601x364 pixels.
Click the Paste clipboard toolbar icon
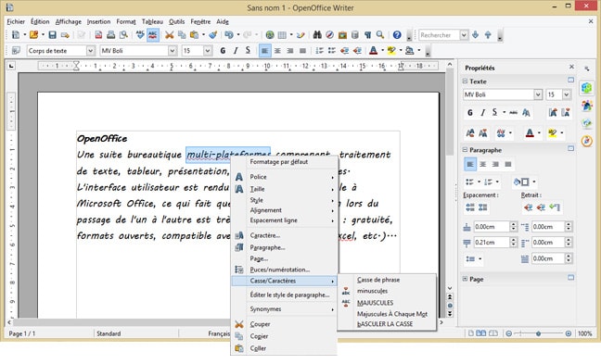(x=195, y=35)
